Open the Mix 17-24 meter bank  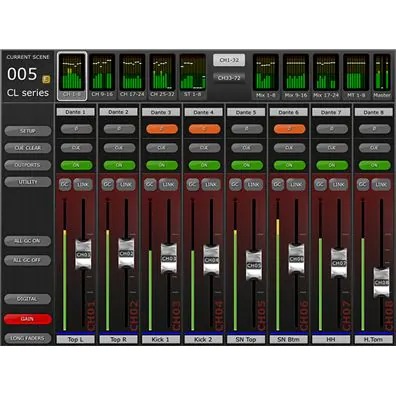tap(326, 76)
